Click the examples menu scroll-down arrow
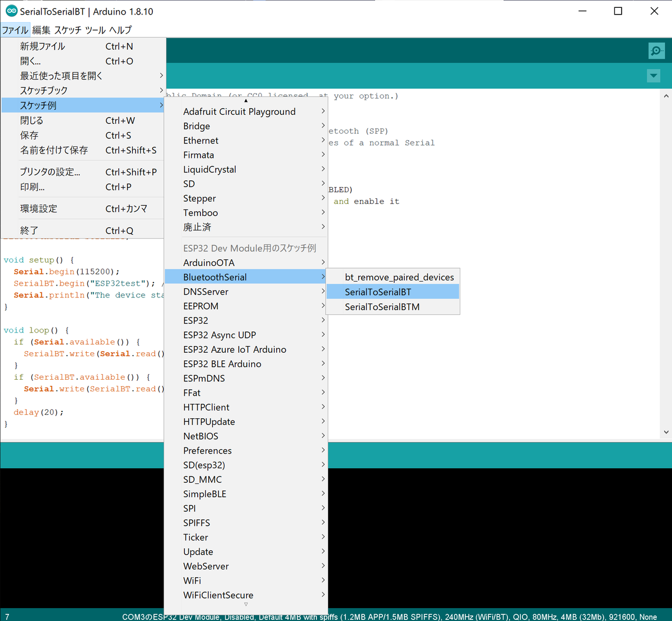672x621 pixels. (x=246, y=605)
